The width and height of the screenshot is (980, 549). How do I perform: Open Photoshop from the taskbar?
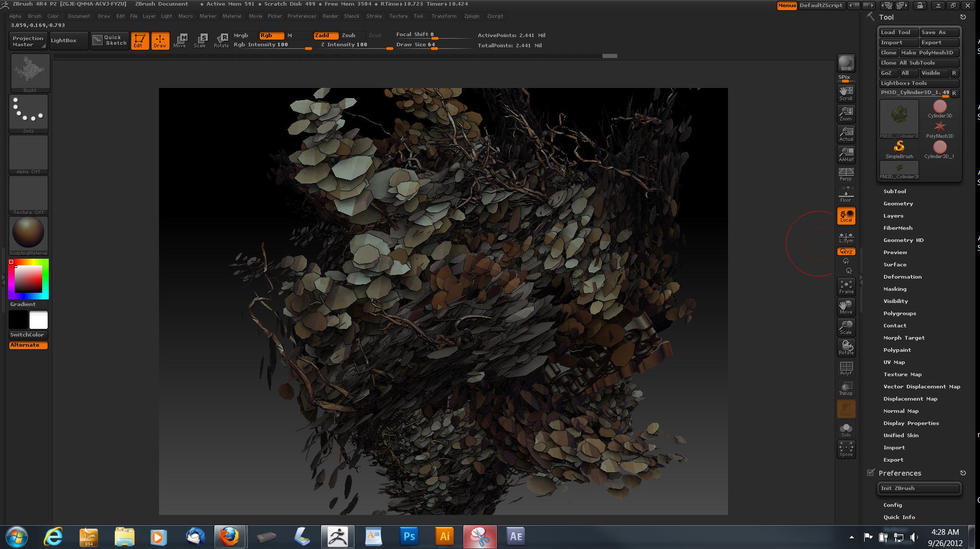(x=409, y=537)
